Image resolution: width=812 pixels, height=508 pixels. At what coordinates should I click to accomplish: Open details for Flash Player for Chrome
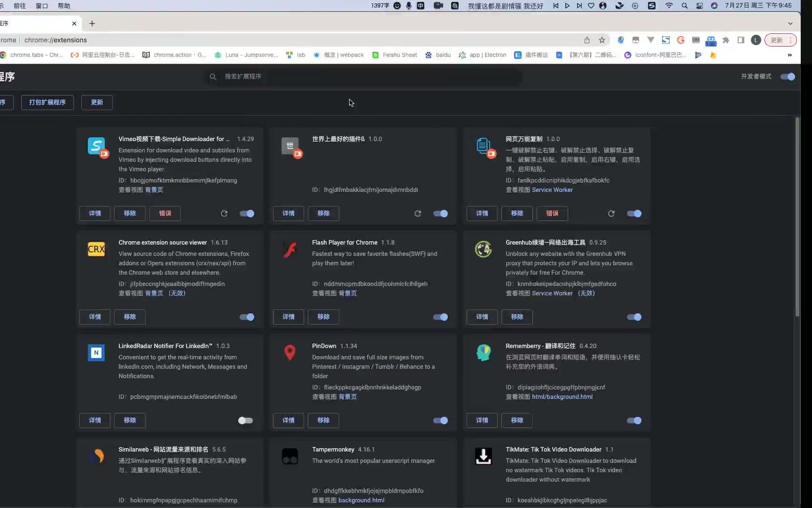(x=289, y=317)
